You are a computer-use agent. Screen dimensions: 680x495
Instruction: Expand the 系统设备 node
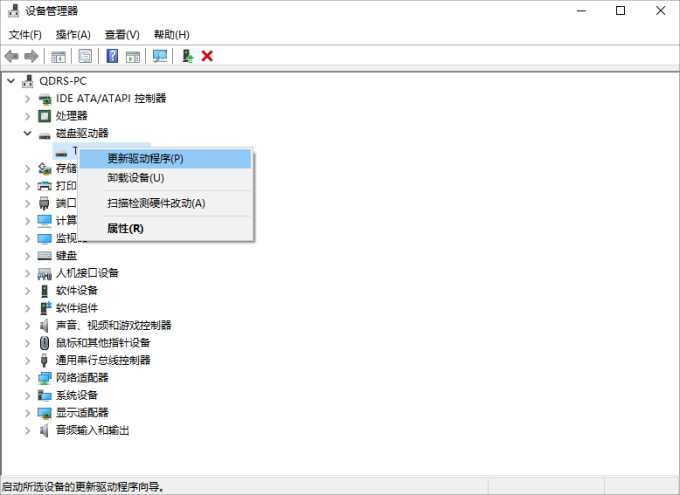coord(28,395)
